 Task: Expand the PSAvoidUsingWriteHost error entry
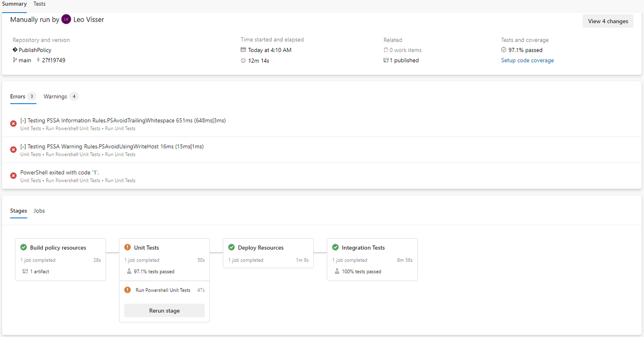13,150
